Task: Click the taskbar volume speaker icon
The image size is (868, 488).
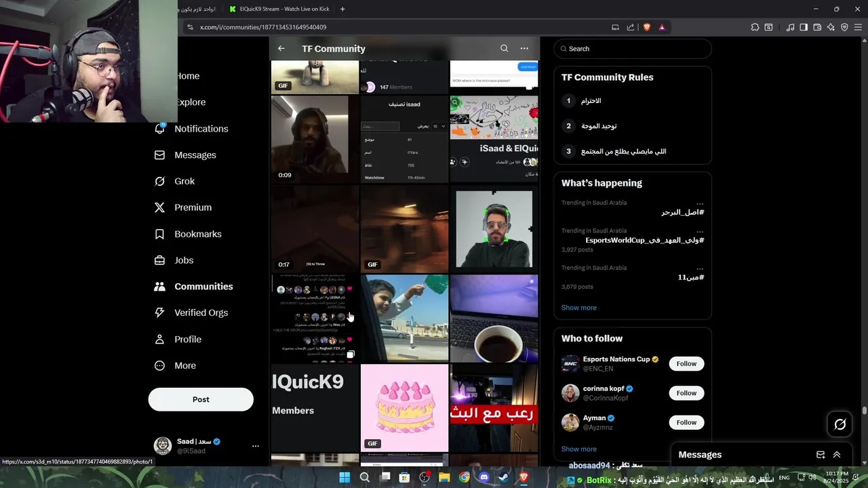Action: 812,477
